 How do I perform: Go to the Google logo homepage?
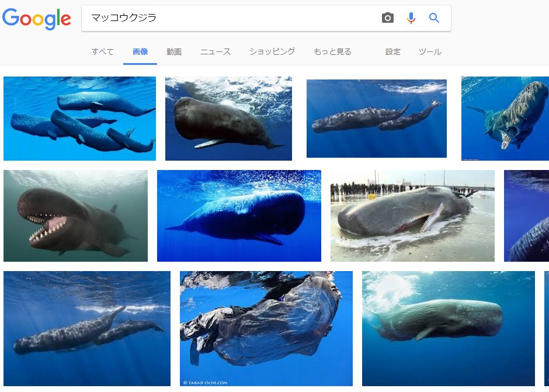coord(37,19)
